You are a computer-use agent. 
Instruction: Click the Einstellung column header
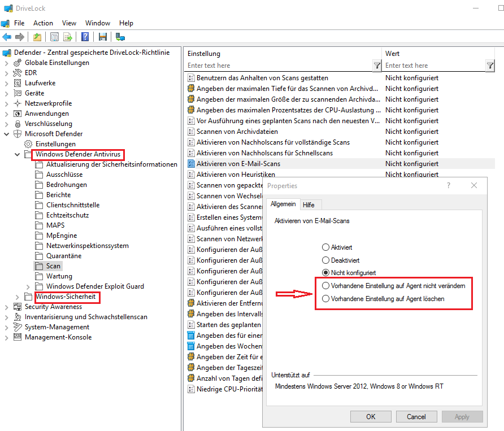[283, 53]
